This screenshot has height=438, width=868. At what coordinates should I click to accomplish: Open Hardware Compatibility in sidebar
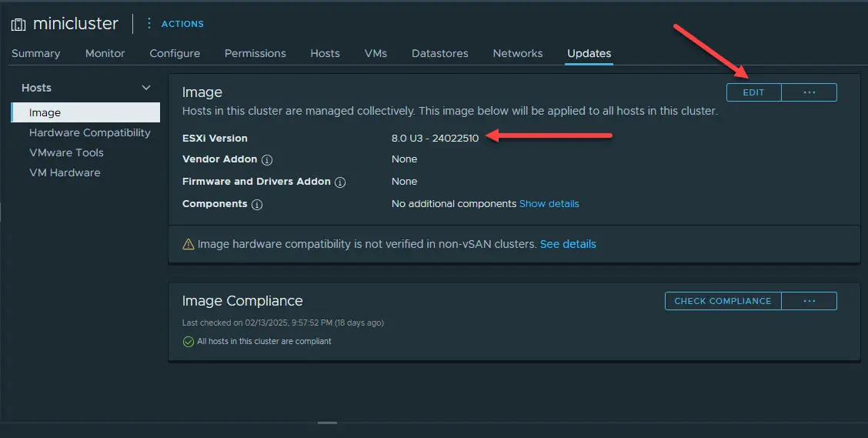[x=90, y=133]
